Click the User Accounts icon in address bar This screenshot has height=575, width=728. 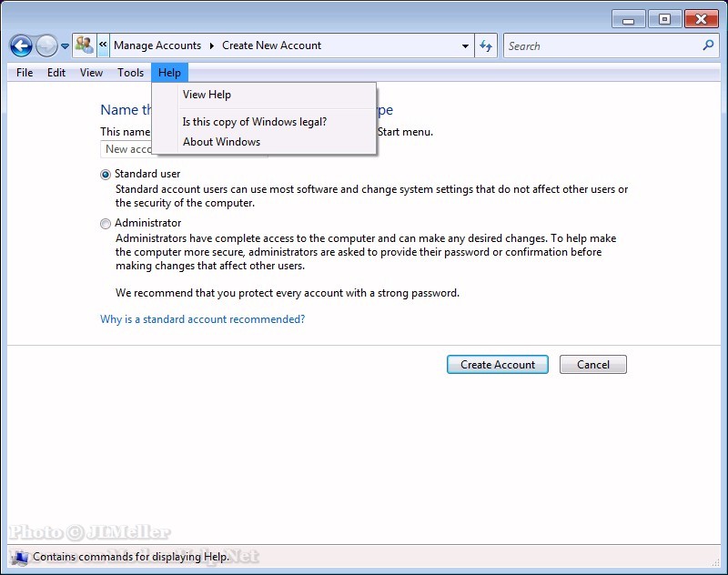pos(85,45)
